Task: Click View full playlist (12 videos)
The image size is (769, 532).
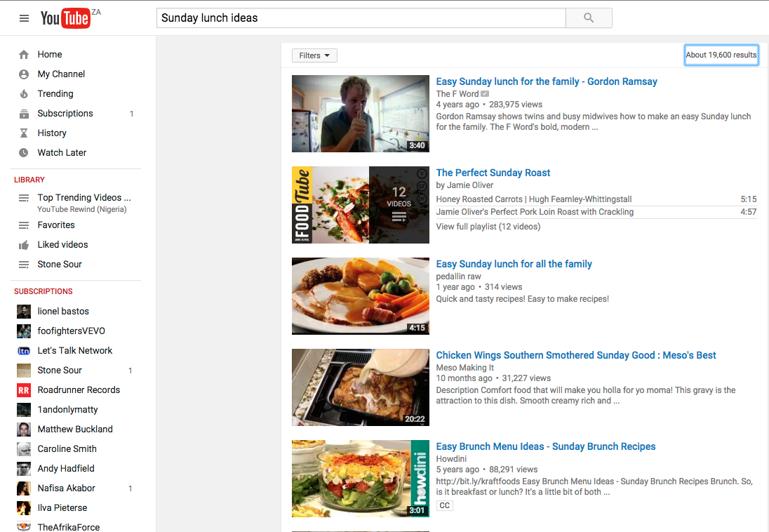Action: point(488,227)
